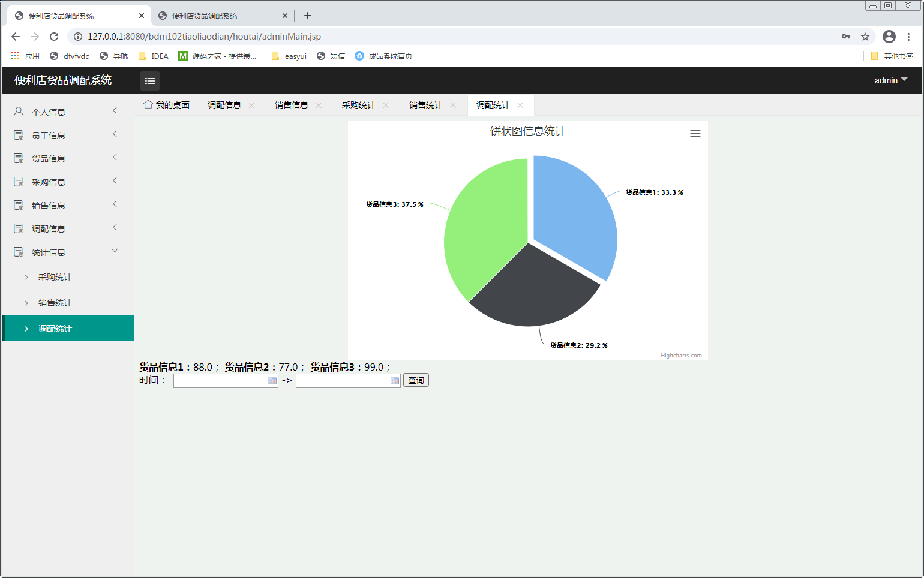Close the active 调配统计 tab
924x578 pixels.
tap(520, 106)
